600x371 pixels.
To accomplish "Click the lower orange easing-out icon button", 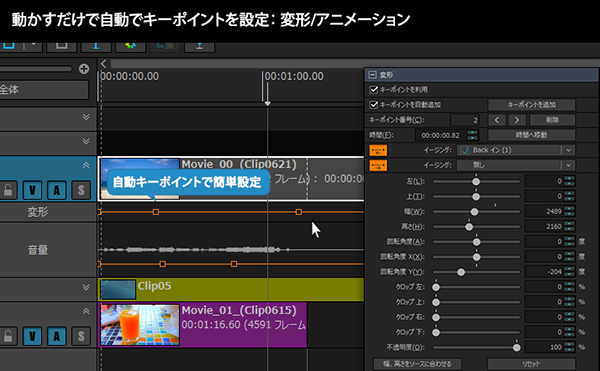I will click(x=378, y=166).
